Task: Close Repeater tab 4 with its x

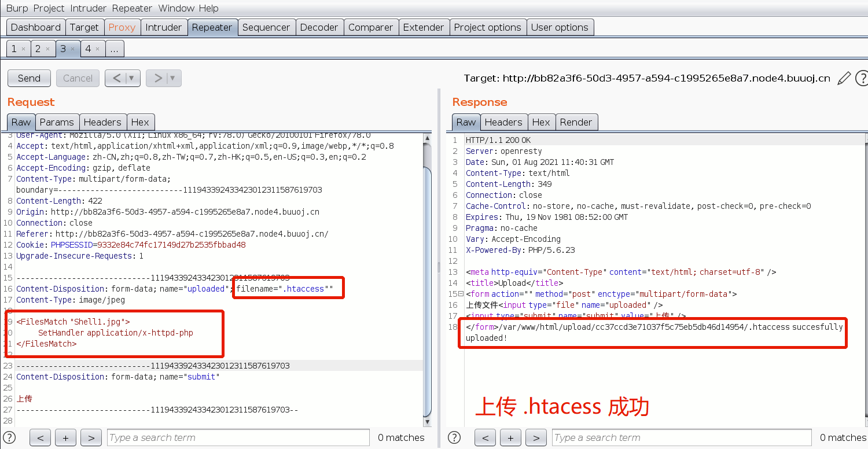Action: pyautogui.click(x=97, y=49)
